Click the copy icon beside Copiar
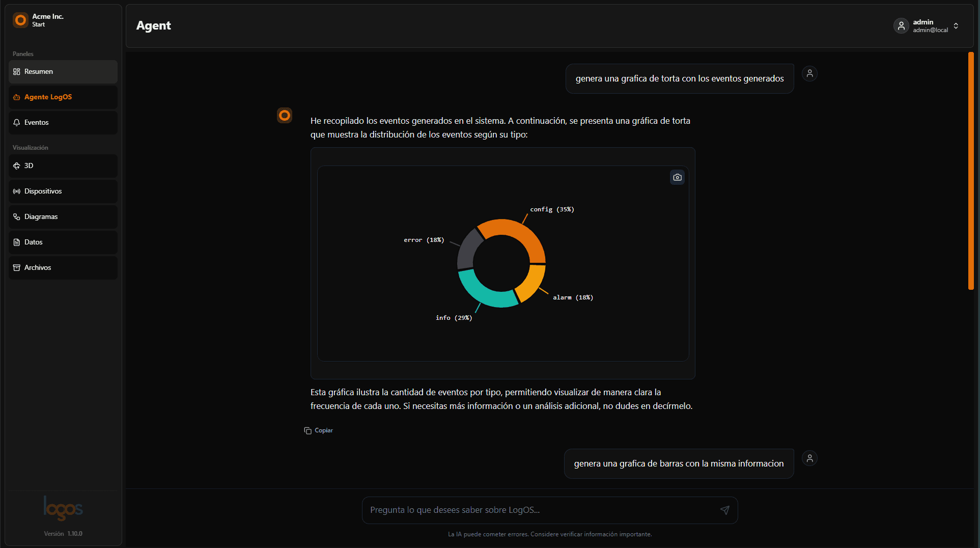 [x=307, y=431]
